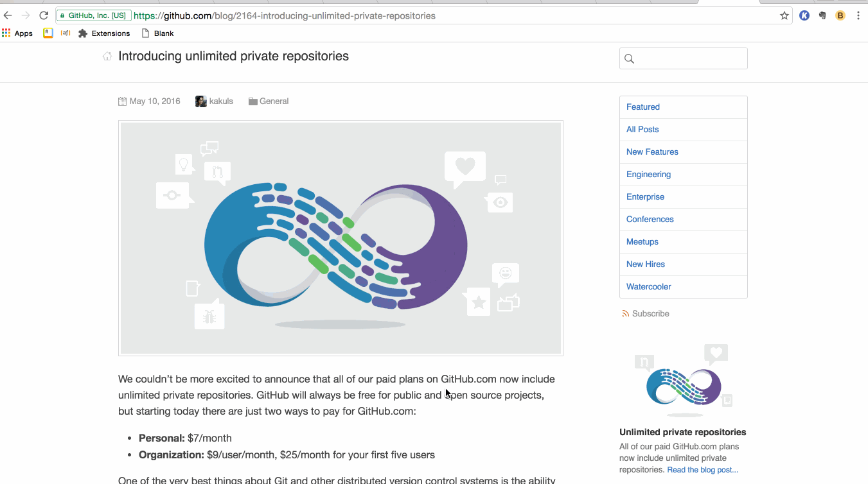Click the kakuls author name
Image resolution: width=868 pixels, height=484 pixels.
point(221,101)
